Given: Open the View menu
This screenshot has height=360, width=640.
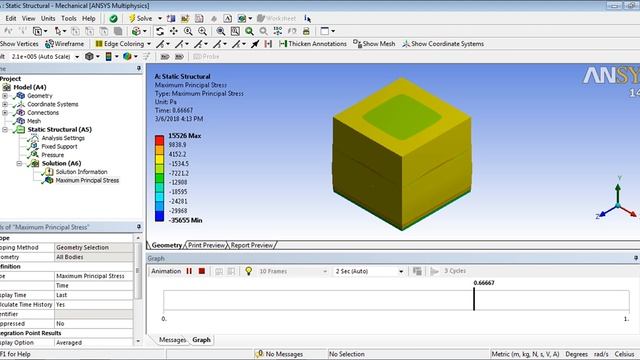Looking at the screenshot, I should coord(28,18).
